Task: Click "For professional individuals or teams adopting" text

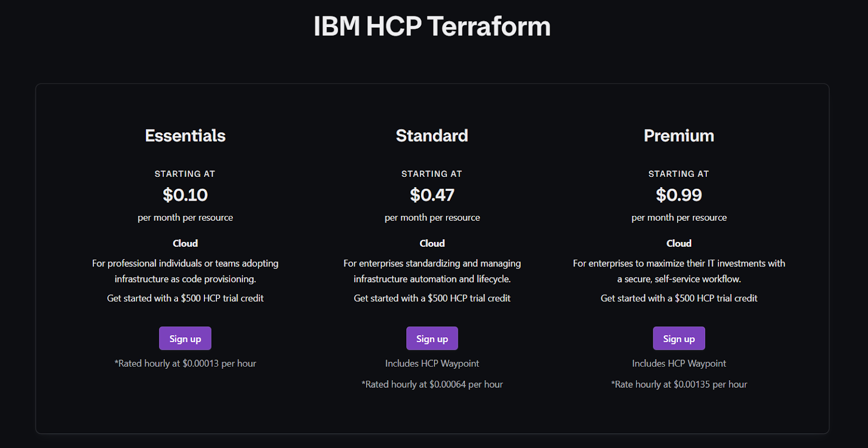Action: coord(185,263)
